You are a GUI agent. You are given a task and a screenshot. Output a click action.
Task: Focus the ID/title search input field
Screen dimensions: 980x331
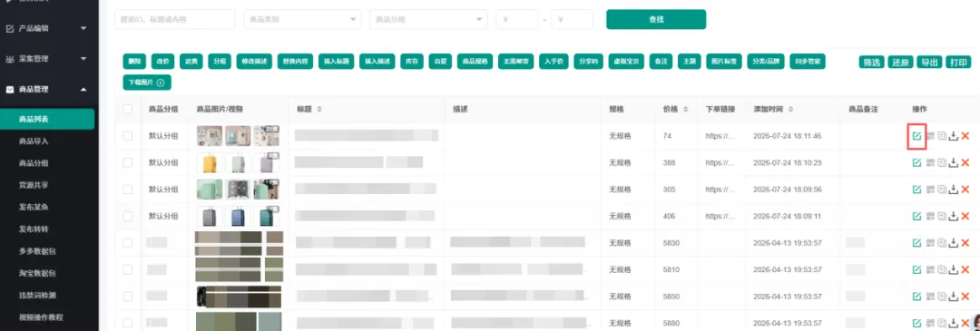click(x=175, y=19)
